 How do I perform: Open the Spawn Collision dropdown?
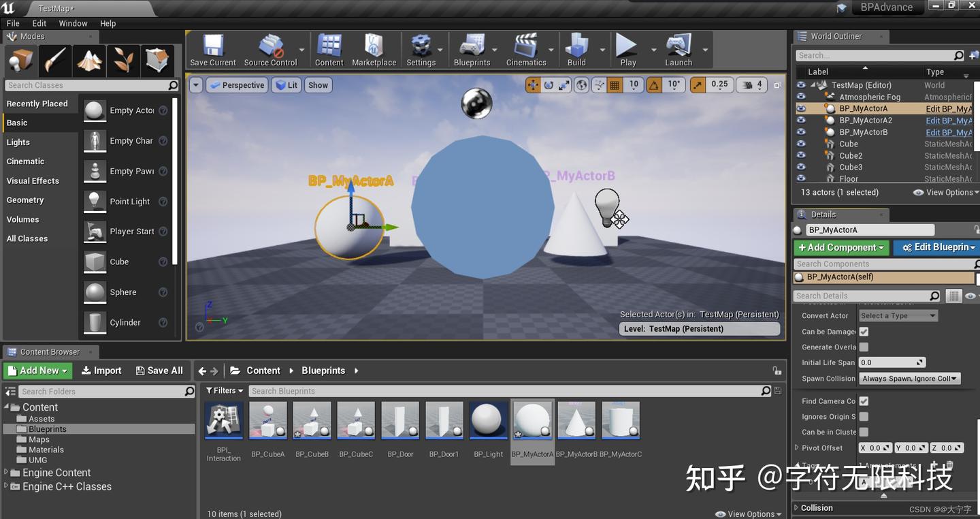(910, 378)
